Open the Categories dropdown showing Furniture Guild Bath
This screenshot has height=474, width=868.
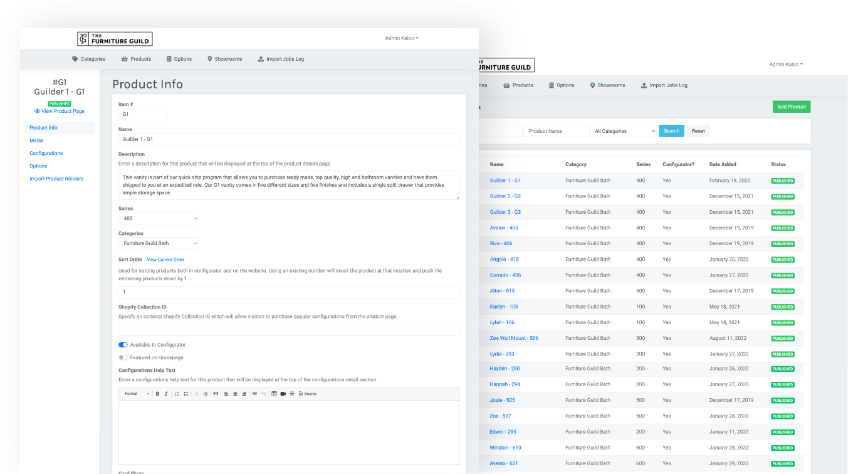click(x=159, y=243)
